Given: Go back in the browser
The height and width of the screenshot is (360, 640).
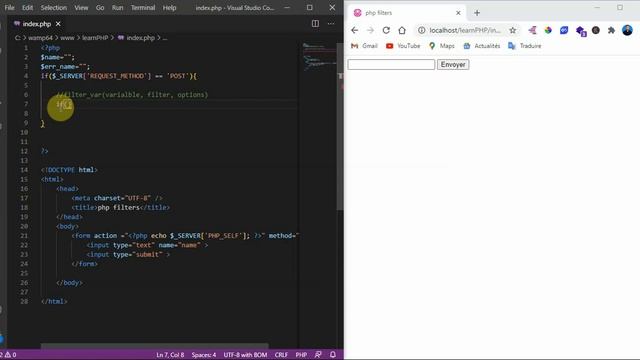Looking at the screenshot, I should (x=354, y=30).
